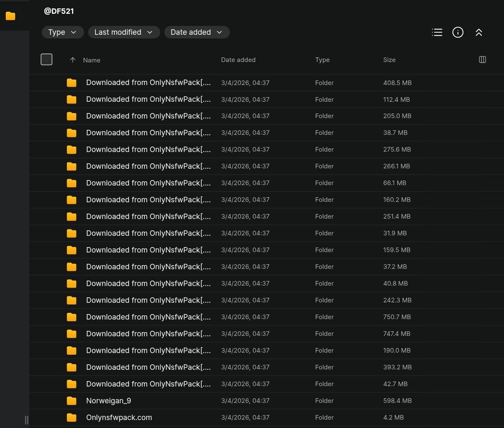Expand the Type filter dropdown
This screenshot has height=428, width=504.
click(x=62, y=32)
